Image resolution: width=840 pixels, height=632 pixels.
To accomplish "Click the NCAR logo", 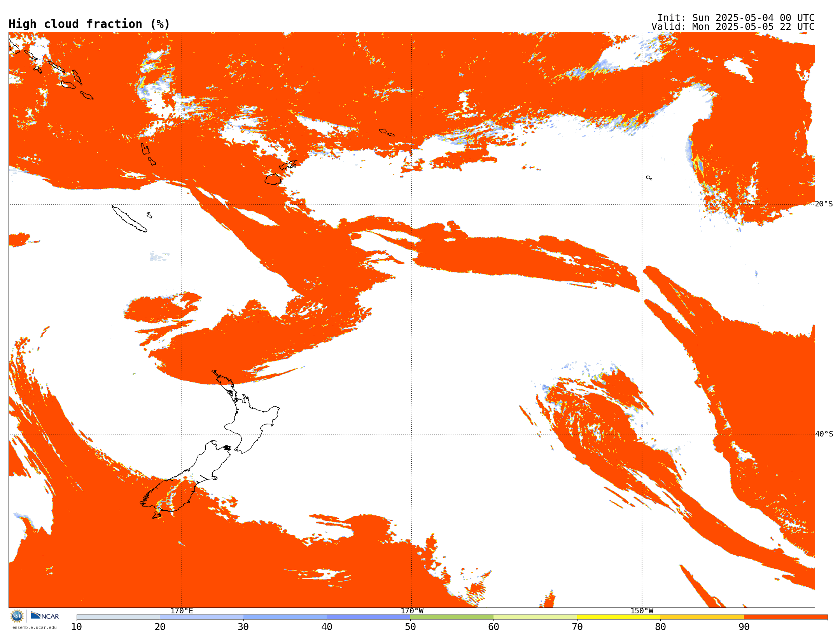I will [x=45, y=616].
